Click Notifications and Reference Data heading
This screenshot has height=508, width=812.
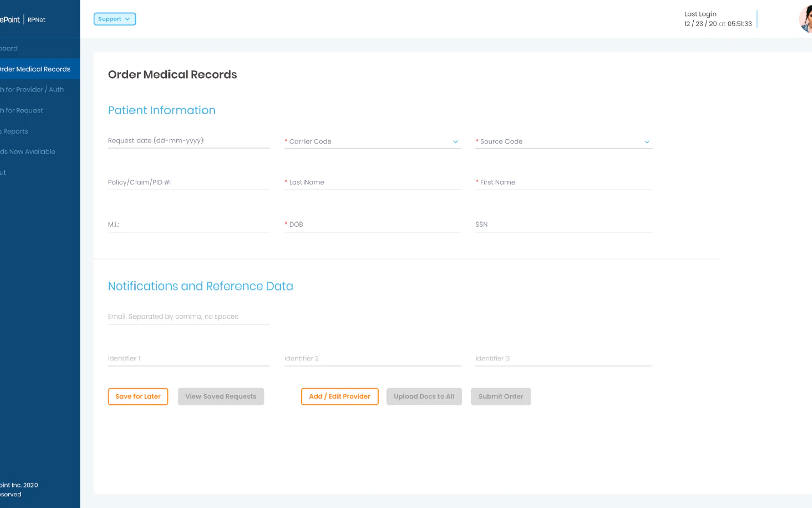tap(200, 286)
